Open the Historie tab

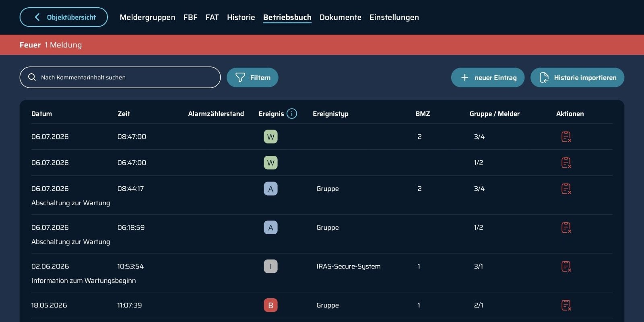pyautogui.click(x=241, y=17)
